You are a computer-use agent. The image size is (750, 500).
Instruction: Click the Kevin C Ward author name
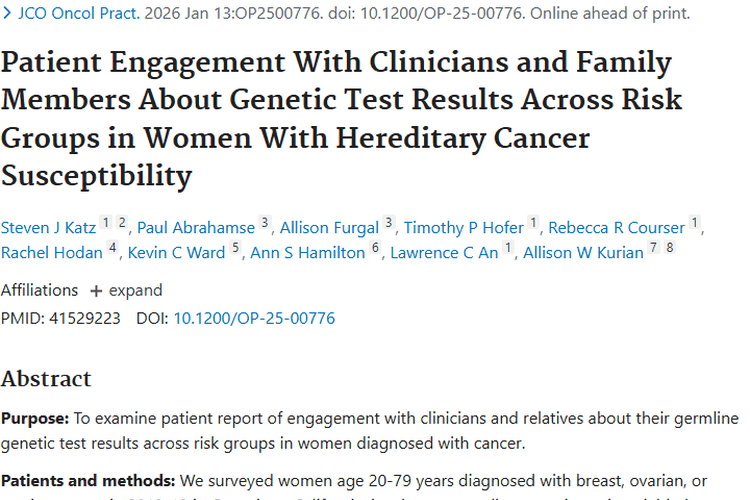176,253
